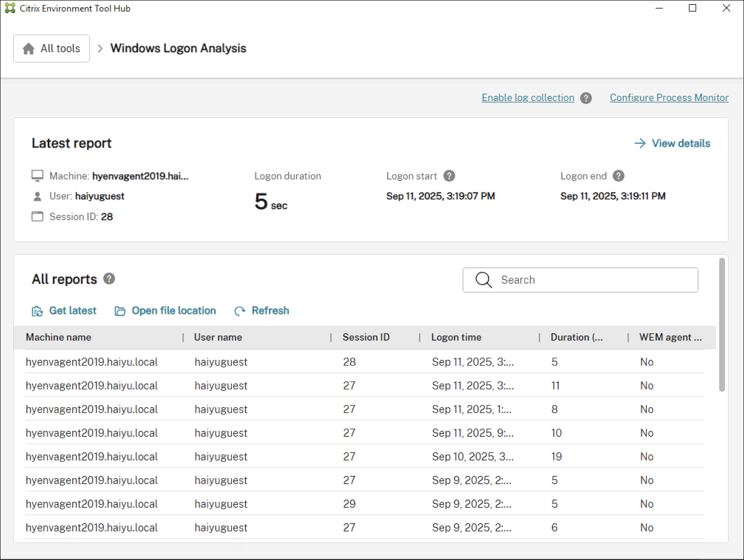Click the Open file location folder icon
Image resolution: width=744 pixels, height=560 pixels.
click(120, 311)
